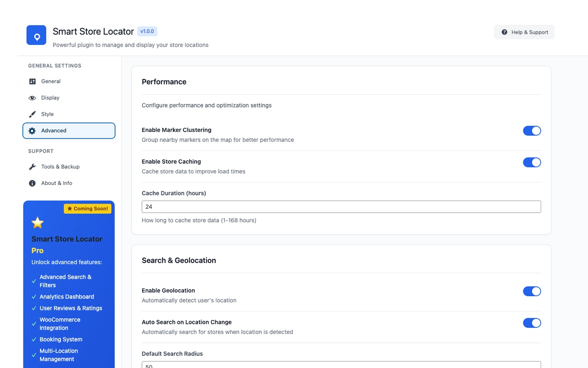The width and height of the screenshot is (588, 368).
Task: Click into the Default Search Radius field
Action: coord(341,365)
